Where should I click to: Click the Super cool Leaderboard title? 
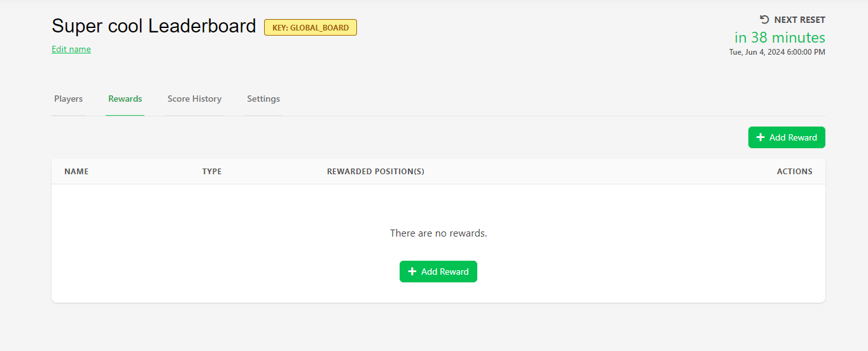[x=153, y=26]
